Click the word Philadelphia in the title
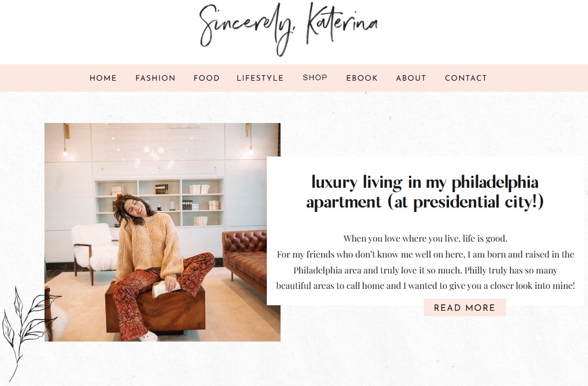 coord(489,182)
